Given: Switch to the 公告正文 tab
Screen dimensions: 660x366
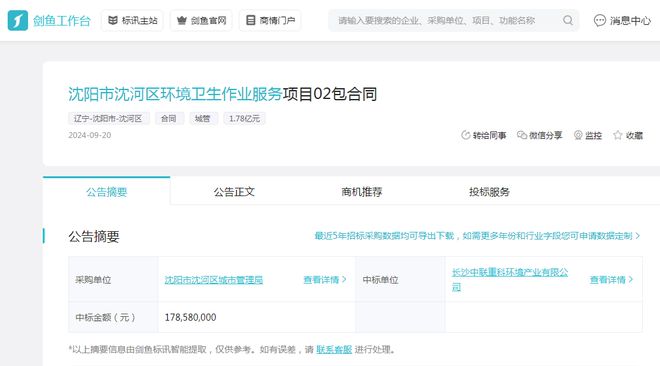Looking at the screenshot, I should (x=234, y=192).
